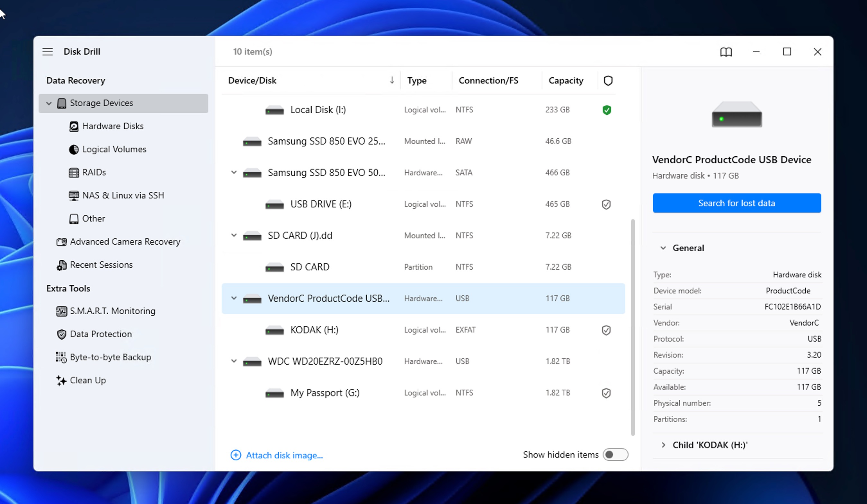Viewport: 867px width, 504px height.
Task: Click the green protection shield on Local Disk (I:)
Action: (x=607, y=110)
